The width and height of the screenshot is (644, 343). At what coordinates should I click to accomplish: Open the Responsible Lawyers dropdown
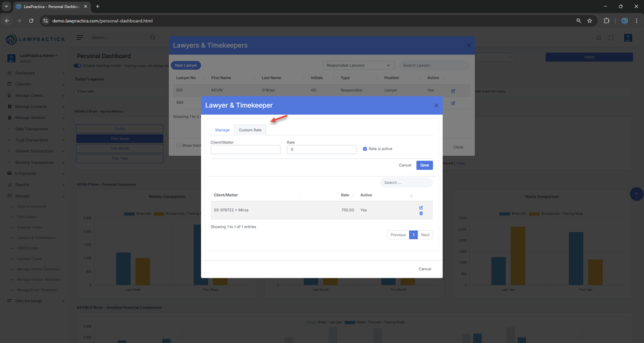click(358, 66)
